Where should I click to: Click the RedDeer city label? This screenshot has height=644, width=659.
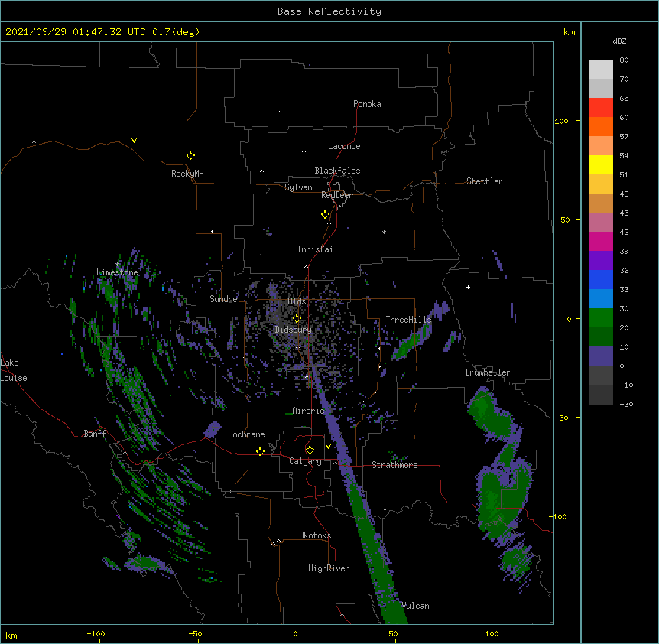point(336,195)
